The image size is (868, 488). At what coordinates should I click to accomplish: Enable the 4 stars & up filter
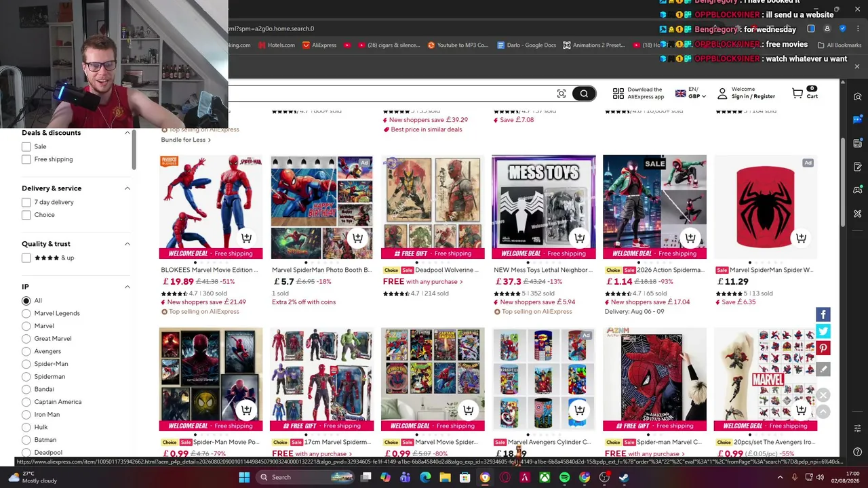point(26,258)
